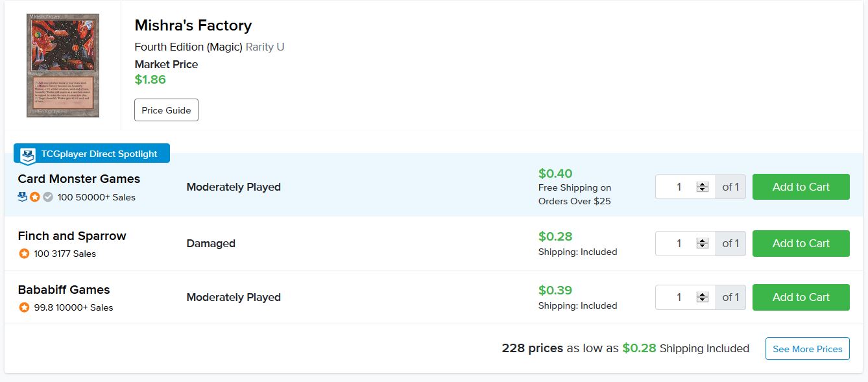The width and height of the screenshot is (868, 382).
Task: Click Card Monster Games' gray verified checkmark icon
Action: [48, 197]
